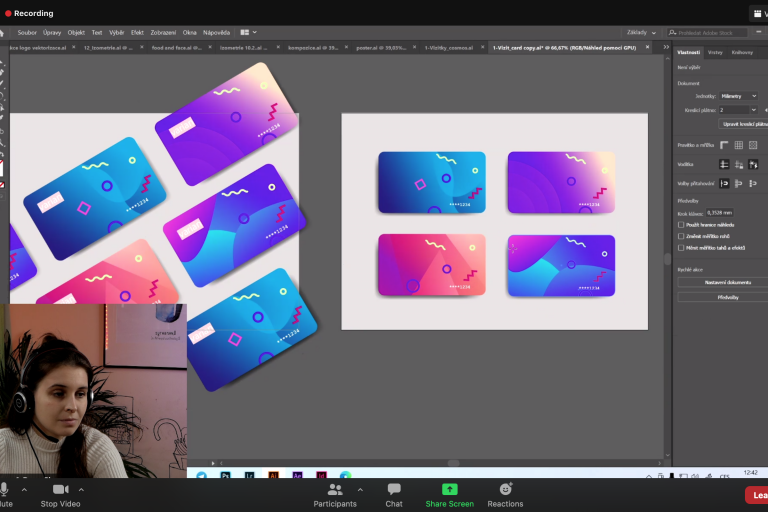768x512 pixels.
Task: Toggle the grid icon in Properties panel
Action: [739, 145]
